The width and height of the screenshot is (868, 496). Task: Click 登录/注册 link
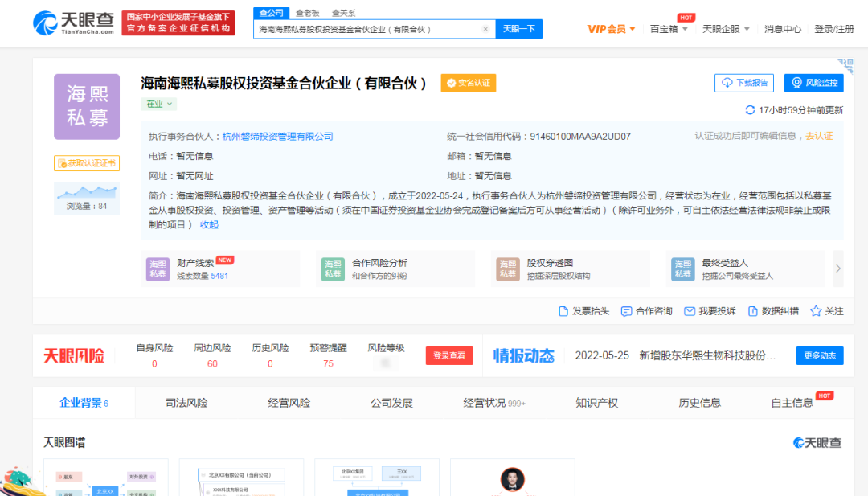pos(833,29)
